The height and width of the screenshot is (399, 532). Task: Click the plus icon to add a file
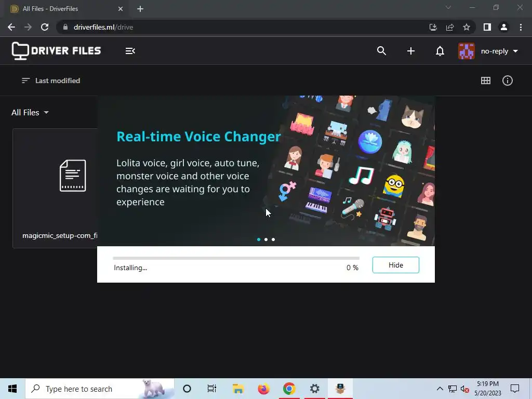410,51
